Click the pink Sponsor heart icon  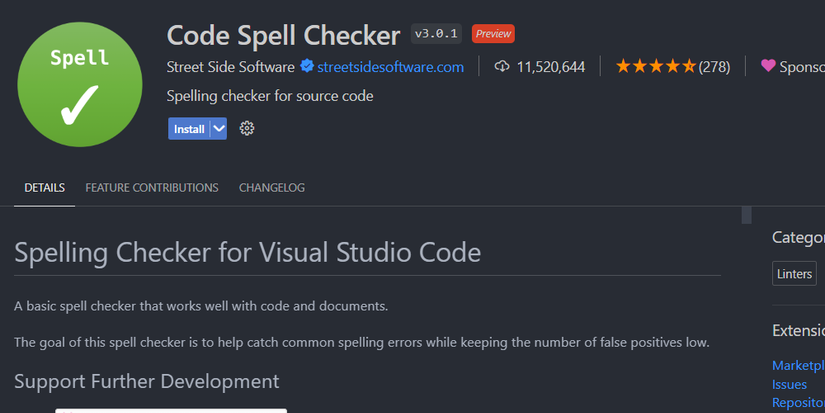(x=768, y=67)
